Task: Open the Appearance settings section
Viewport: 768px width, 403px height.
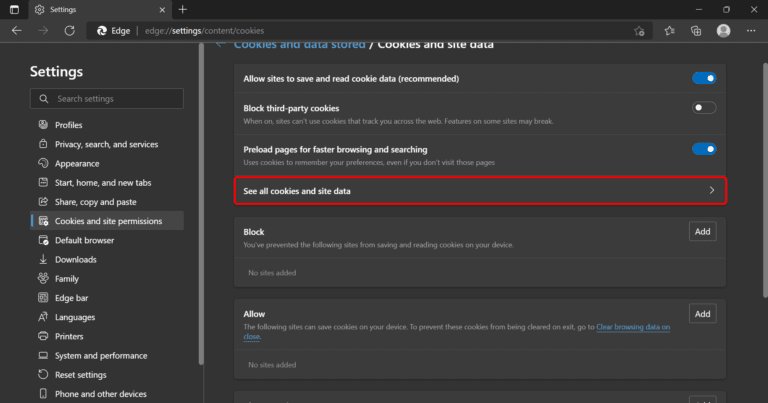Action: pyautogui.click(x=77, y=163)
